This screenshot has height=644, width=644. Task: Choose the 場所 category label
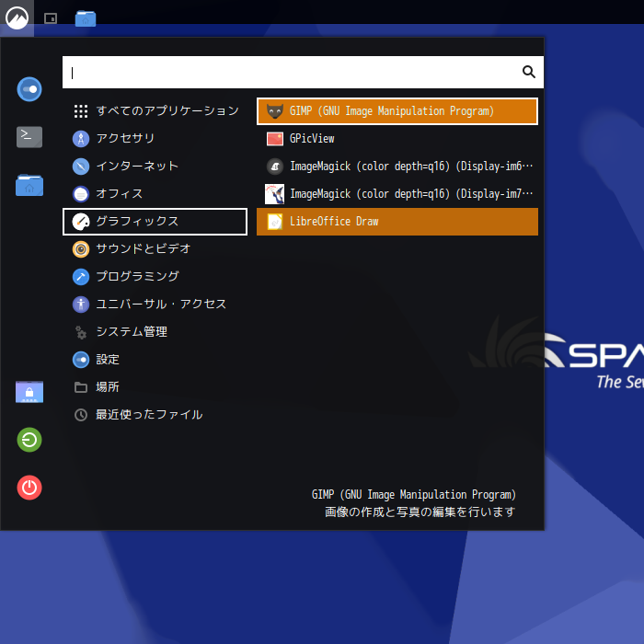[108, 387]
